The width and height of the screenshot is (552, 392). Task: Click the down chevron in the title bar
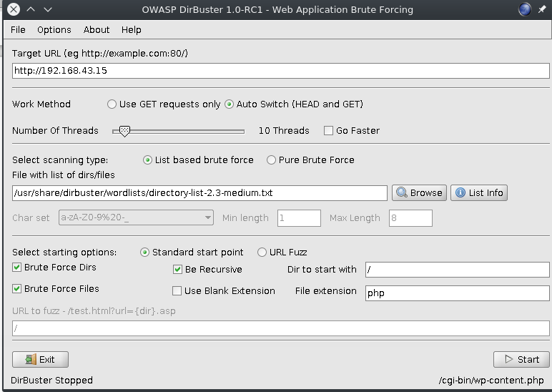(48, 9)
